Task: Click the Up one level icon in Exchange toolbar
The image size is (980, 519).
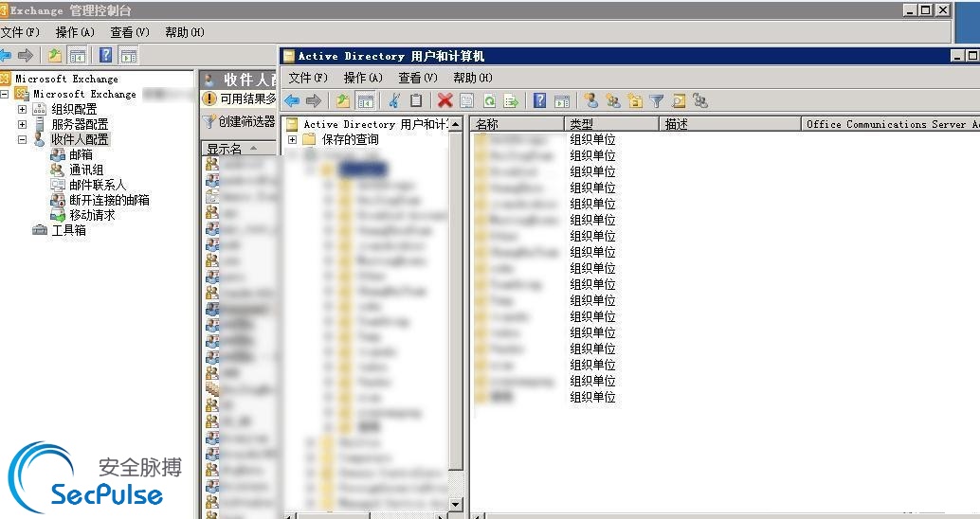Action: (x=55, y=56)
